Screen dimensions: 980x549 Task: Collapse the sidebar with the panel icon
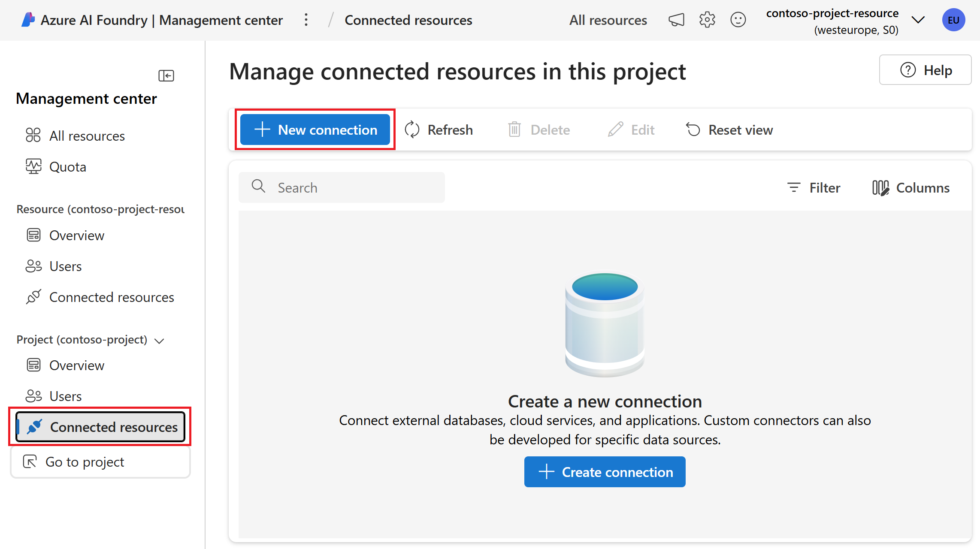pos(166,75)
